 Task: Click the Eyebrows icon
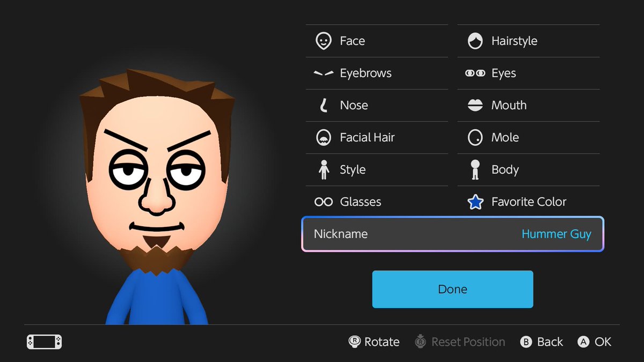(x=323, y=73)
